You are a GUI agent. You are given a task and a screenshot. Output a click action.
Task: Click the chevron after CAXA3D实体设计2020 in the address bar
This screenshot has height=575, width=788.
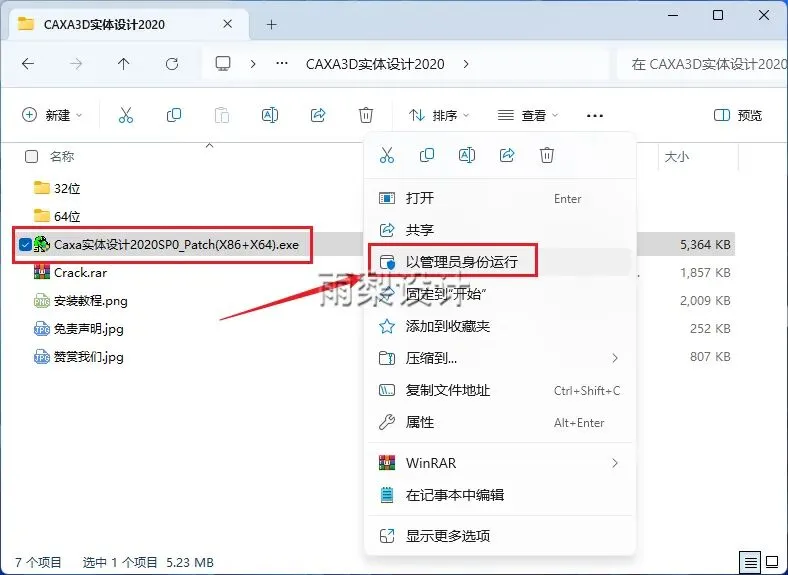click(466, 64)
